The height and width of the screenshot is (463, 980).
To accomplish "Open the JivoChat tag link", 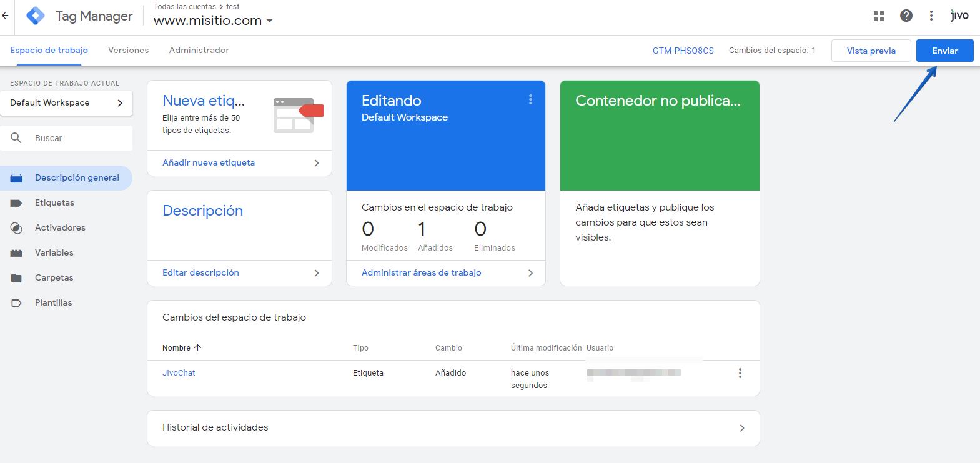I will click(179, 373).
